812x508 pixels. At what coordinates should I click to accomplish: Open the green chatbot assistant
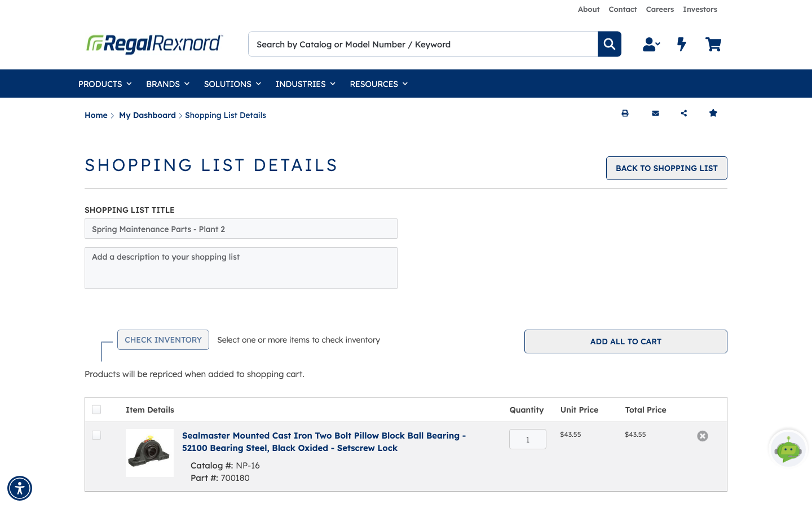(788, 449)
